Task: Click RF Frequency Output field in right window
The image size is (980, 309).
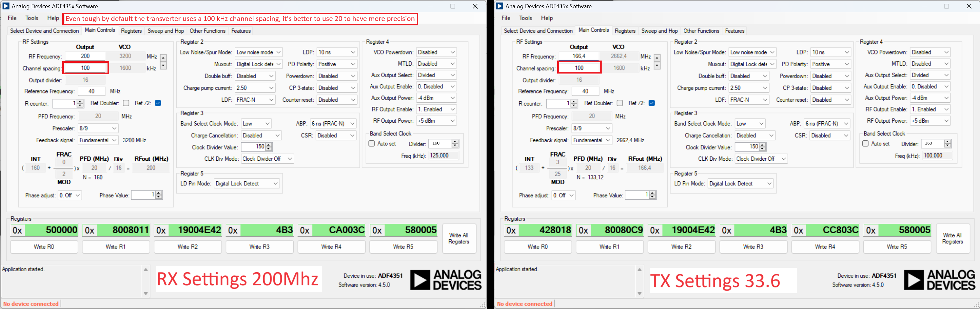Action: pyautogui.click(x=578, y=56)
